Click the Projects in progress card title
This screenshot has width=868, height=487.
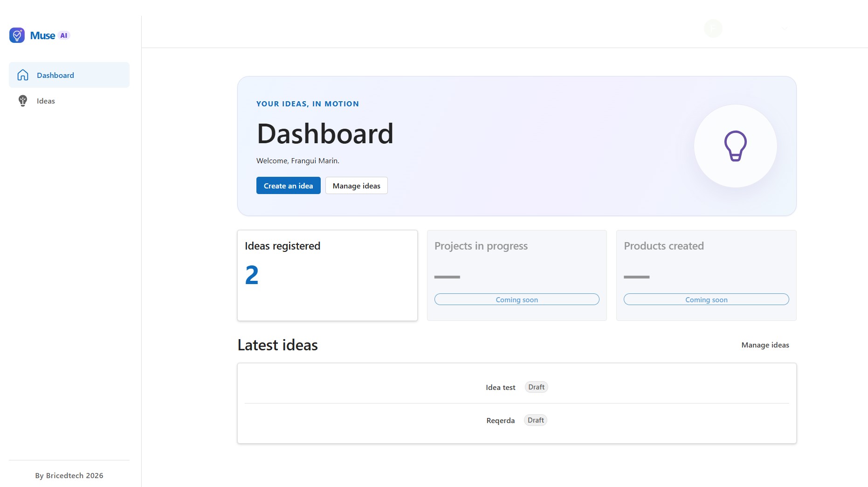[x=481, y=246]
